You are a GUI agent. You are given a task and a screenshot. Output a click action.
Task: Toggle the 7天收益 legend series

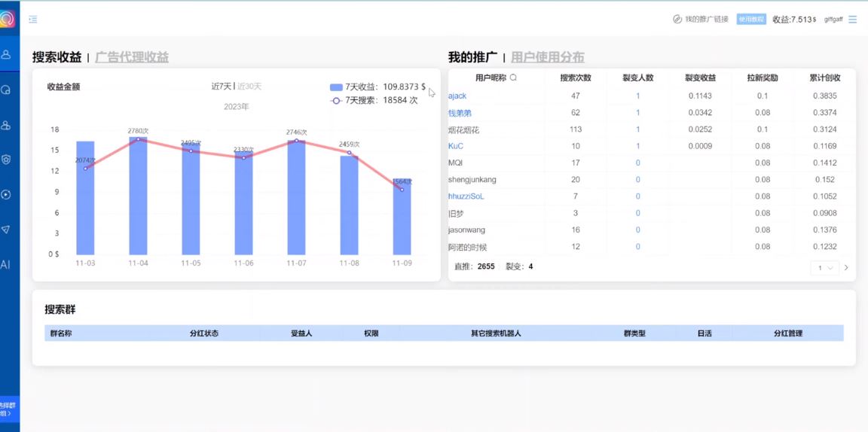377,87
